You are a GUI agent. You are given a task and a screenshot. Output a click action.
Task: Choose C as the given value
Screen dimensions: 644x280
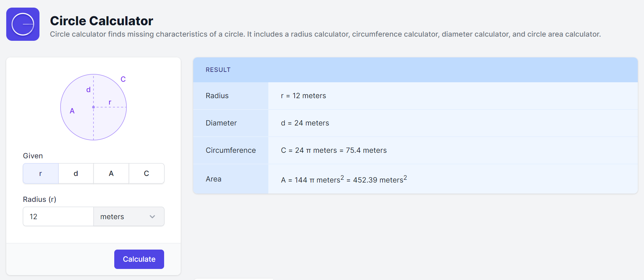(146, 174)
